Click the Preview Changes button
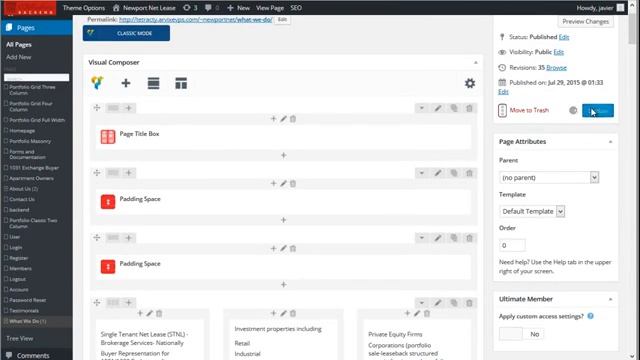Viewport: 640px width, 360px height. click(x=585, y=21)
